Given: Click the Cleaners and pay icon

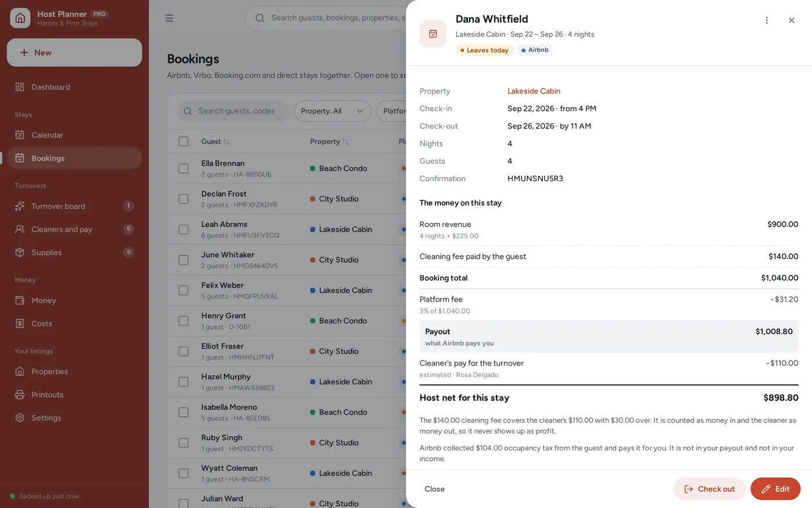Looking at the screenshot, I should [x=20, y=229].
